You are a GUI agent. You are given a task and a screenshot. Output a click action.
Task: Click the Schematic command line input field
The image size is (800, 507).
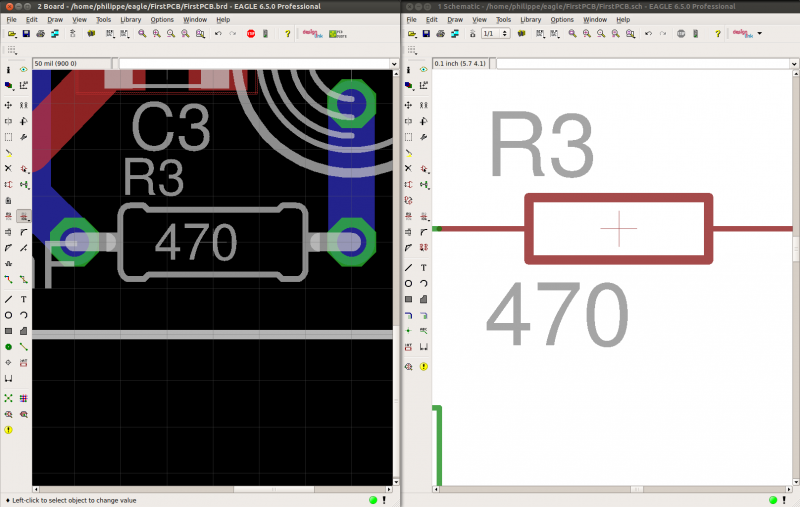[x=640, y=64]
